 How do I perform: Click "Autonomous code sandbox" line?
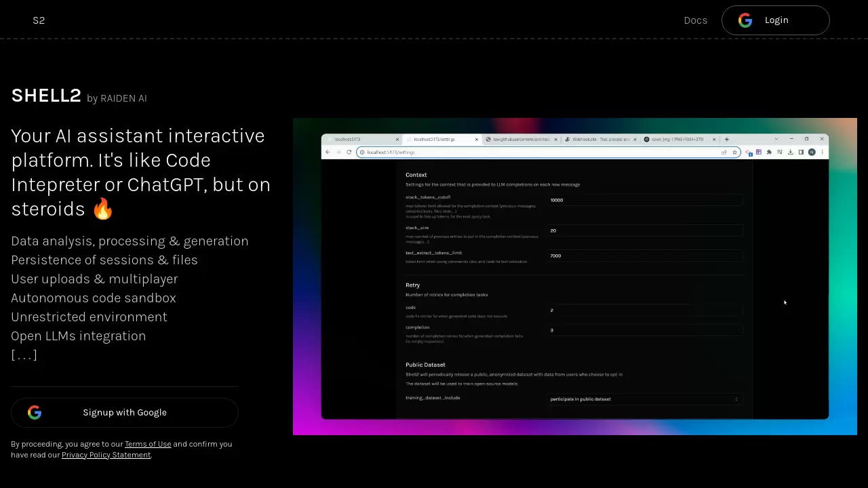point(94,298)
